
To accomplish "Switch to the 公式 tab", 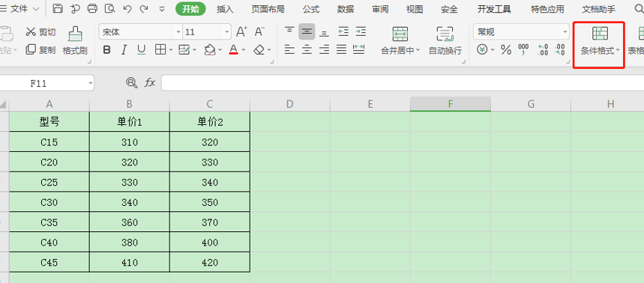I will click(x=311, y=9).
